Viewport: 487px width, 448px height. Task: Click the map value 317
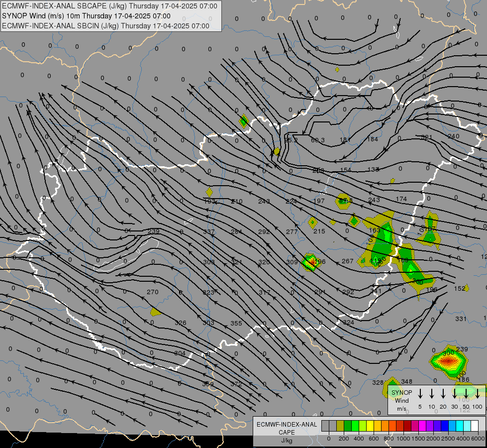point(264,293)
